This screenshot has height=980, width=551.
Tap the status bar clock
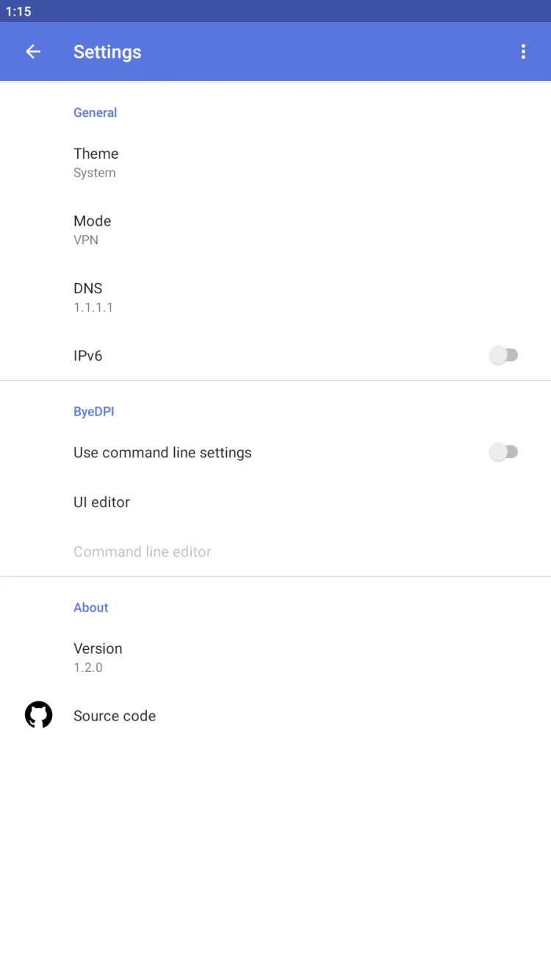pyautogui.click(x=18, y=12)
